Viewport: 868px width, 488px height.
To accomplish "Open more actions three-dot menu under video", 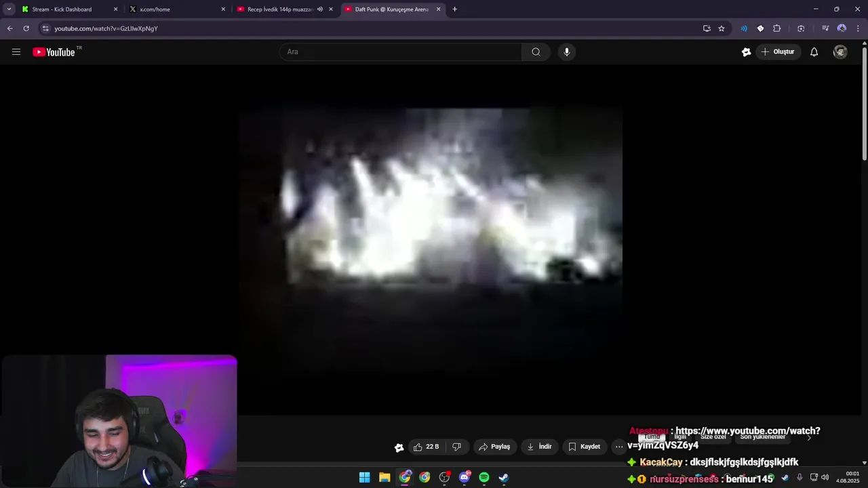I will [619, 447].
